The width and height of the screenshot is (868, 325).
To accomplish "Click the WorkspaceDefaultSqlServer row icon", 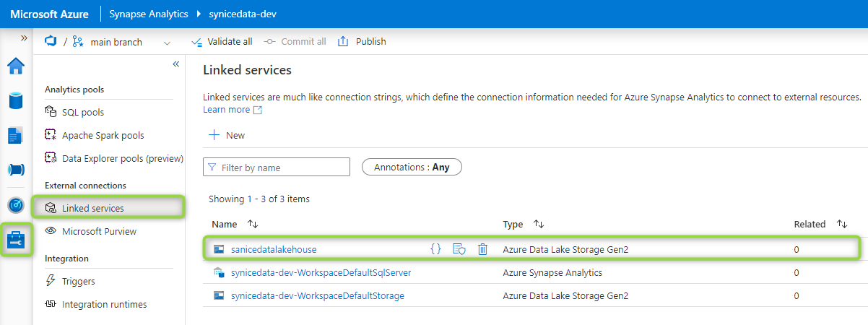I will click(x=219, y=272).
